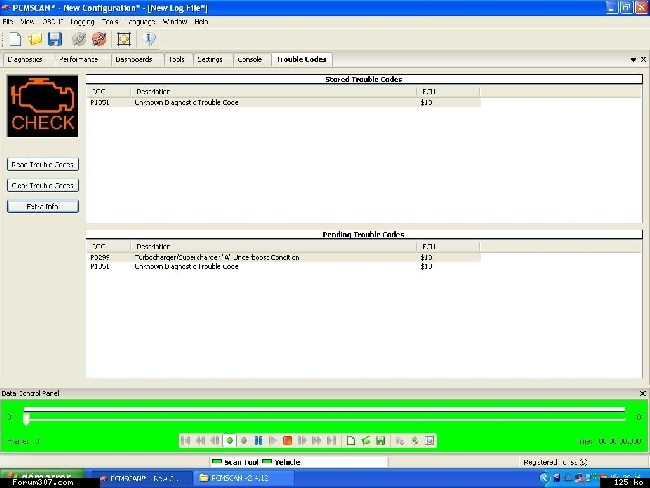Click the last icon in playback toolbar
Image resolution: width=650 pixels, height=488 pixels.
coord(429,440)
